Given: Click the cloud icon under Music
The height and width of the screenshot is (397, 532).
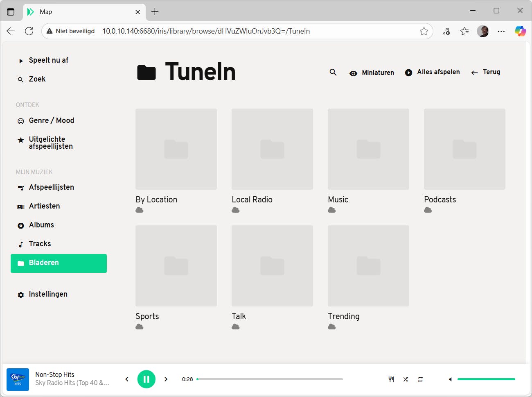Looking at the screenshot, I should tap(332, 210).
